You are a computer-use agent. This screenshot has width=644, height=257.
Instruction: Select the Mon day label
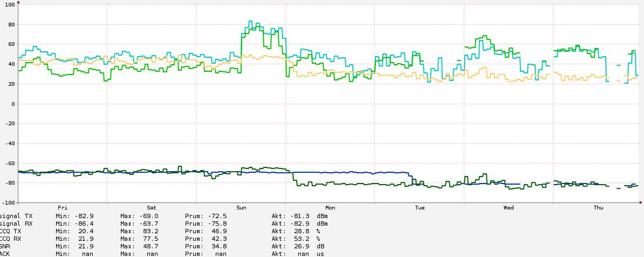tap(330, 208)
